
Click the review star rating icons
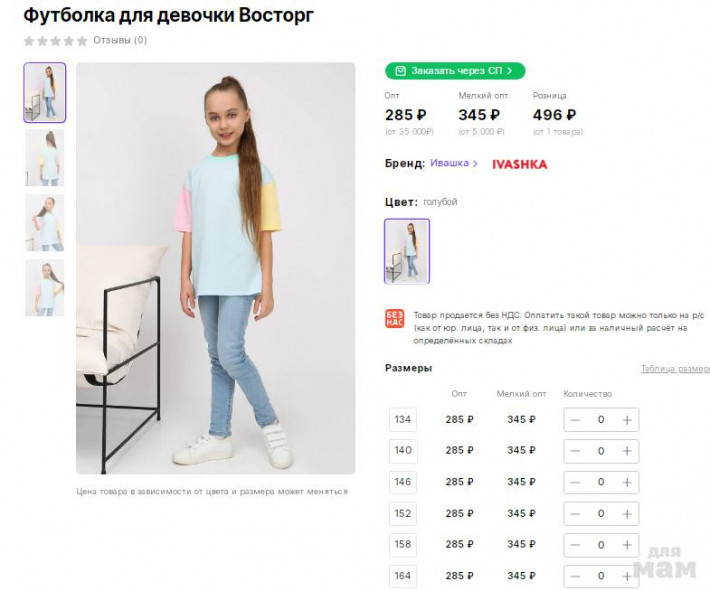tap(55, 41)
